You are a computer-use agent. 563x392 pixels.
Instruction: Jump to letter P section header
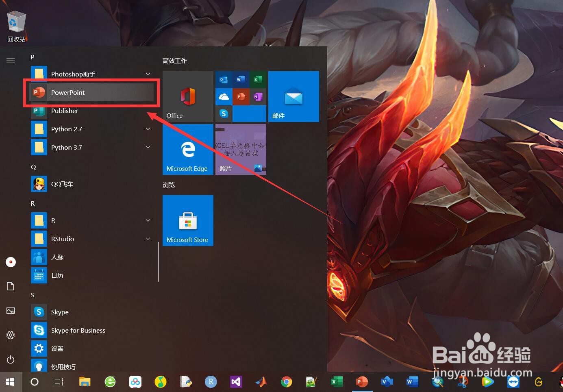[33, 57]
